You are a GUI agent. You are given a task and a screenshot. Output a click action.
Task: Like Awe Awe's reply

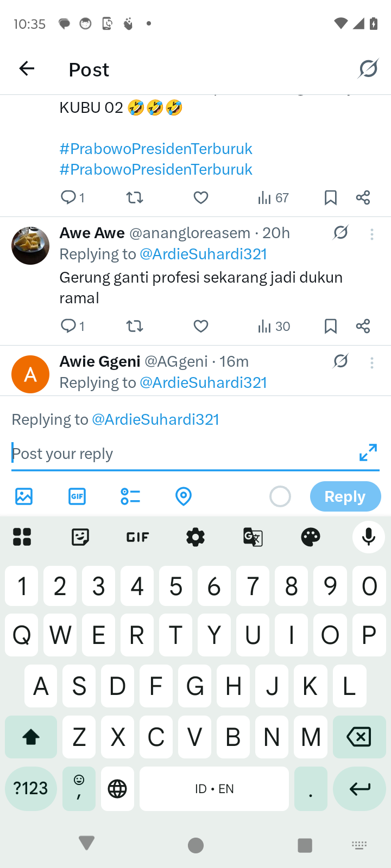pyautogui.click(x=201, y=326)
